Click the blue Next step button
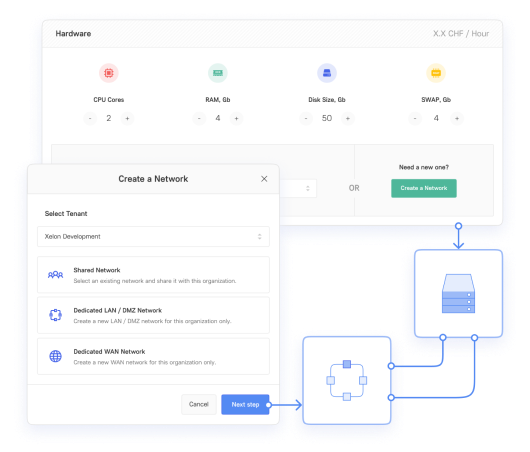This screenshot has width=530, height=452. [x=245, y=404]
